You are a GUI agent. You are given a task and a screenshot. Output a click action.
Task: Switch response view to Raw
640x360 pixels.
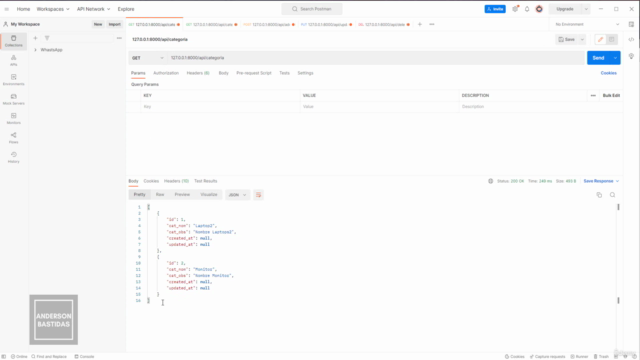tap(160, 195)
